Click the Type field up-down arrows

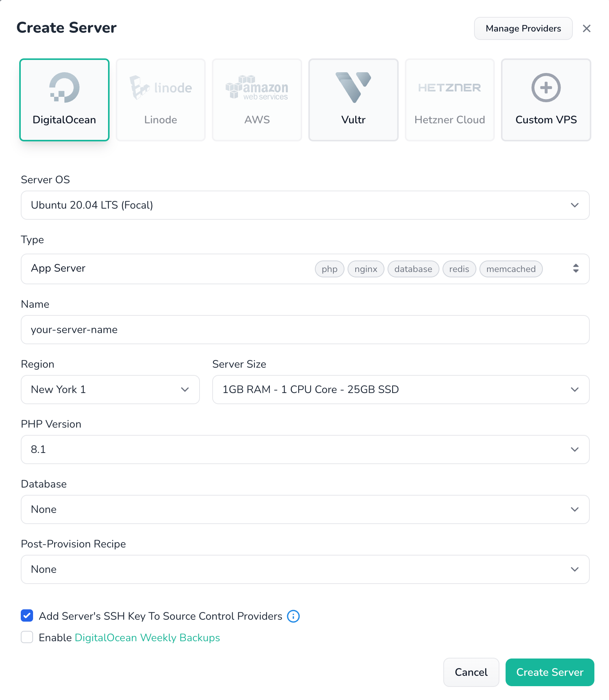576,268
